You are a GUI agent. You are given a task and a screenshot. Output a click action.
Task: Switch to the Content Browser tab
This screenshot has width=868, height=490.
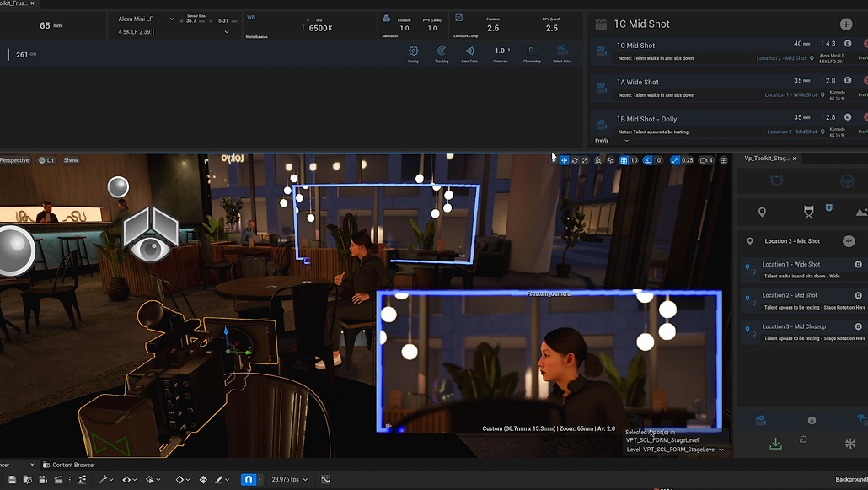pos(69,465)
